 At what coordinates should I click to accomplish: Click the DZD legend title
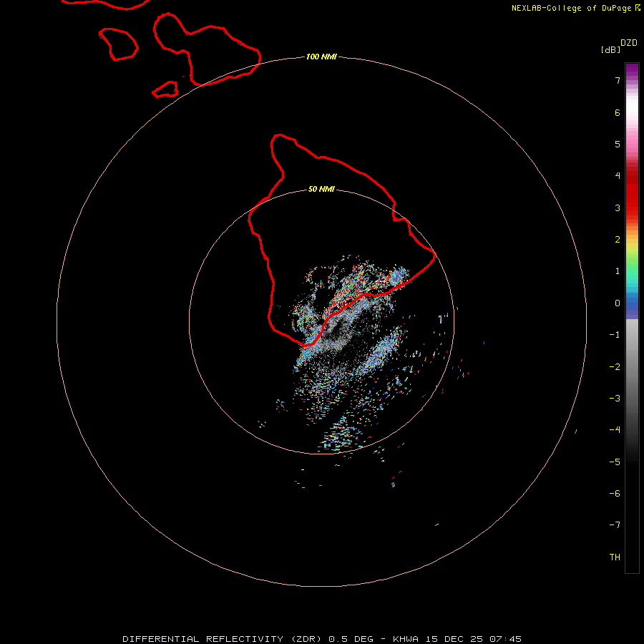coord(629,43)
